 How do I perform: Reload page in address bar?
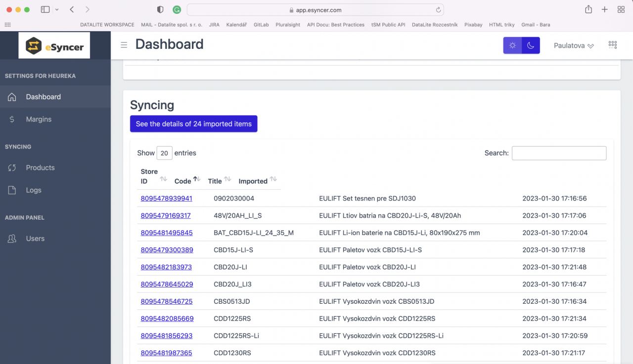438,10
